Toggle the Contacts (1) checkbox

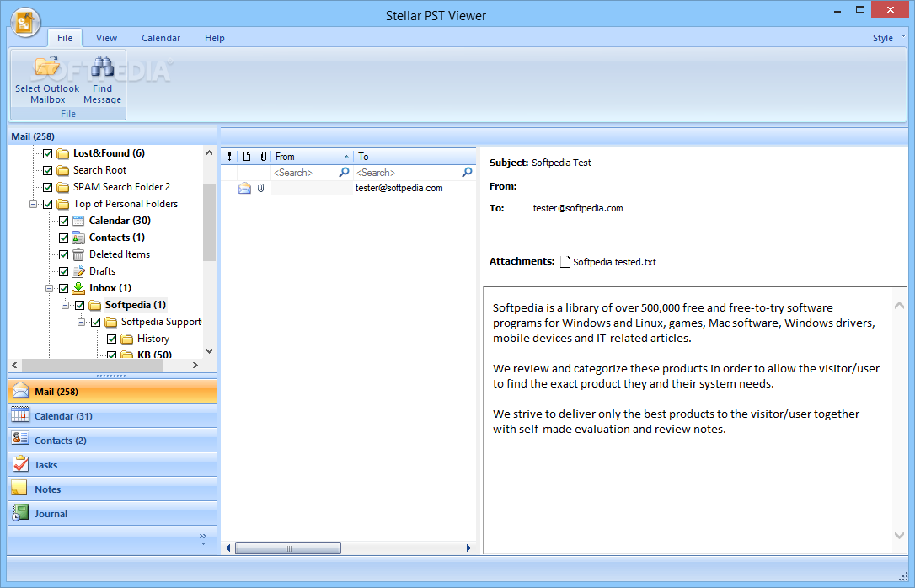click(63, 238)
